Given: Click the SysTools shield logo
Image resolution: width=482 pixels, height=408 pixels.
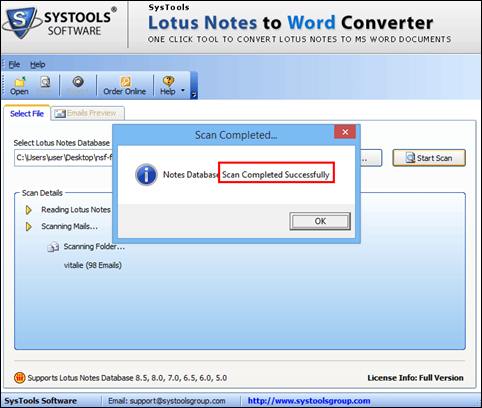Looking at the screenshot, I should tap(21, 22).
